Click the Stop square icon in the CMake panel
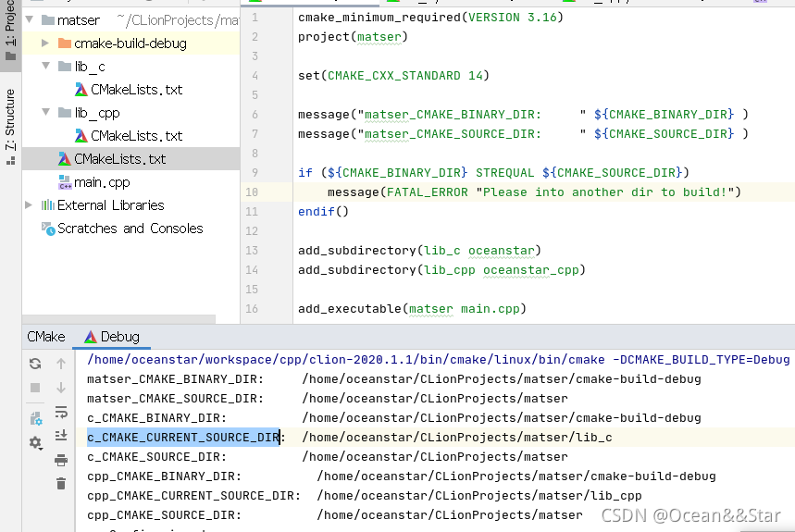This screenshot has width=795, height=532. pos(35,388)
